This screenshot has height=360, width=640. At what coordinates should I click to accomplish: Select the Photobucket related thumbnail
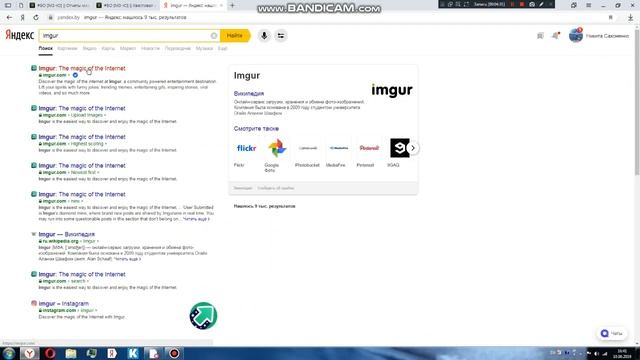click(x=307, y=148)
